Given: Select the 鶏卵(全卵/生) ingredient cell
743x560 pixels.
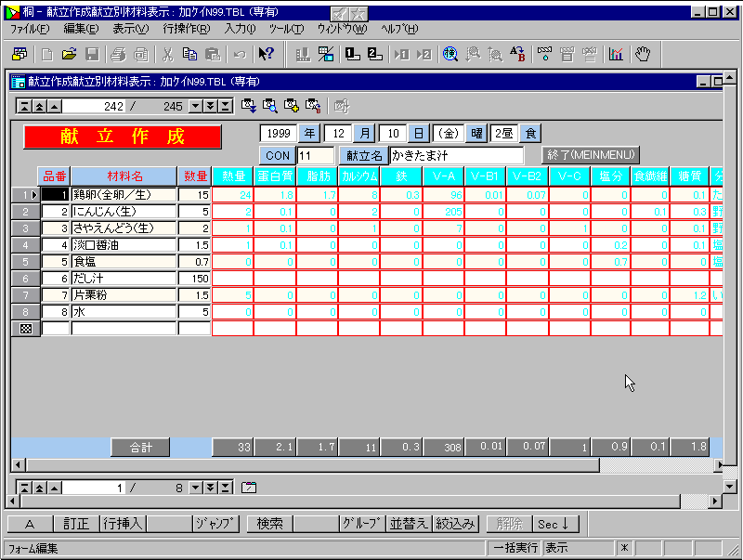Looking at the screenshot, I should click(x=124, y=195).
